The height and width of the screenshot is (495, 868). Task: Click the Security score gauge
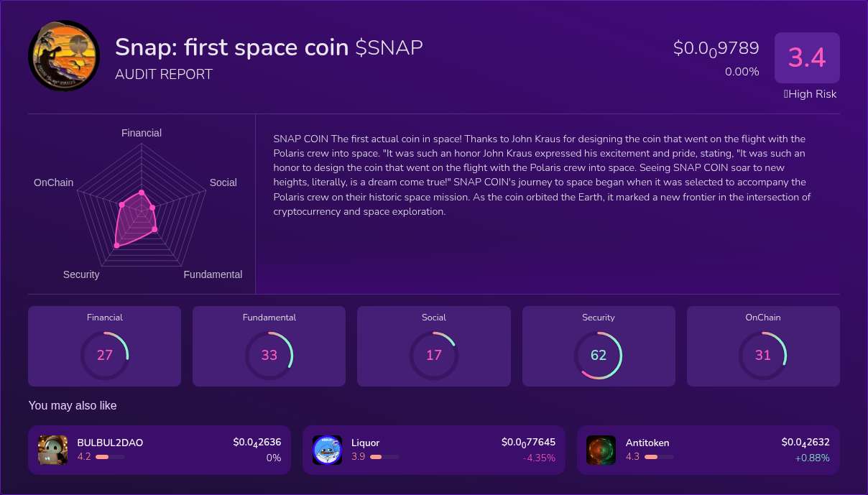tap(599, 355)
